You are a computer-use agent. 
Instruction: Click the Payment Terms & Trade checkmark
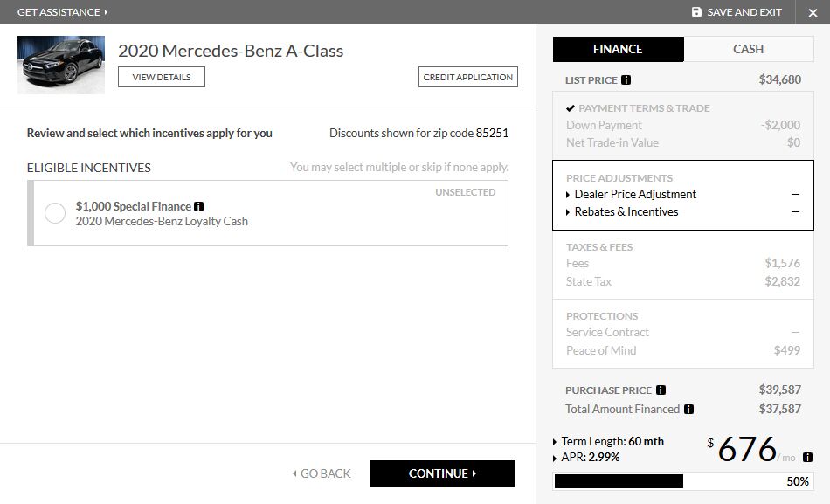[571, 108]
